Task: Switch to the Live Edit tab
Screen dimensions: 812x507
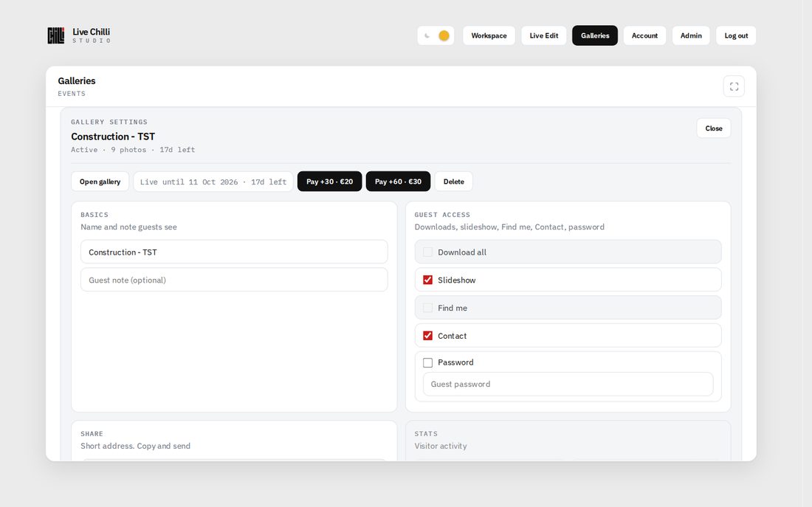Action: pos(544,35)
